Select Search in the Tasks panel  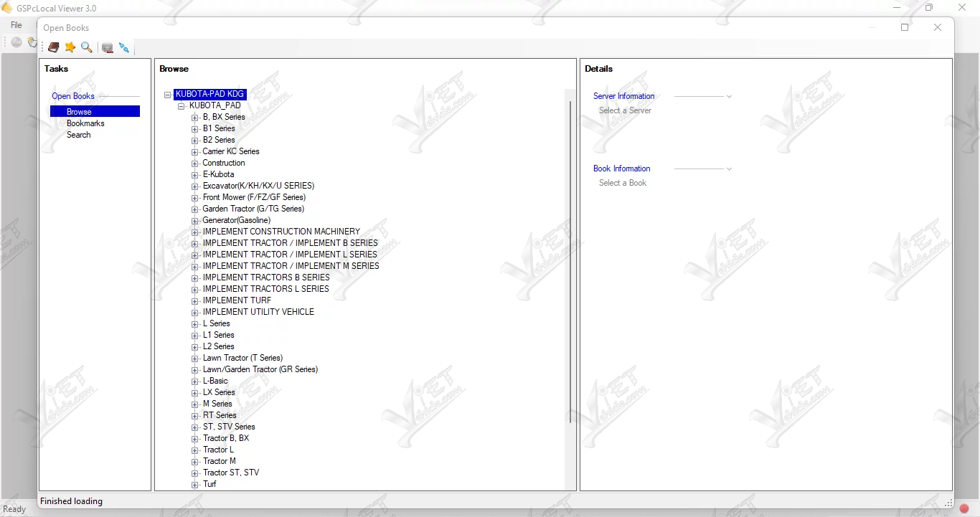[79, 135]
